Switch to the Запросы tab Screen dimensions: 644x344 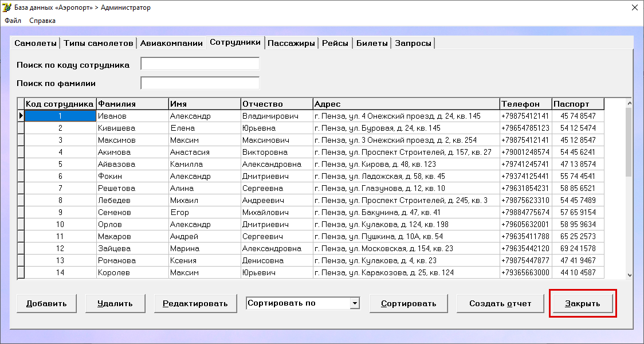tap(413, 43)
